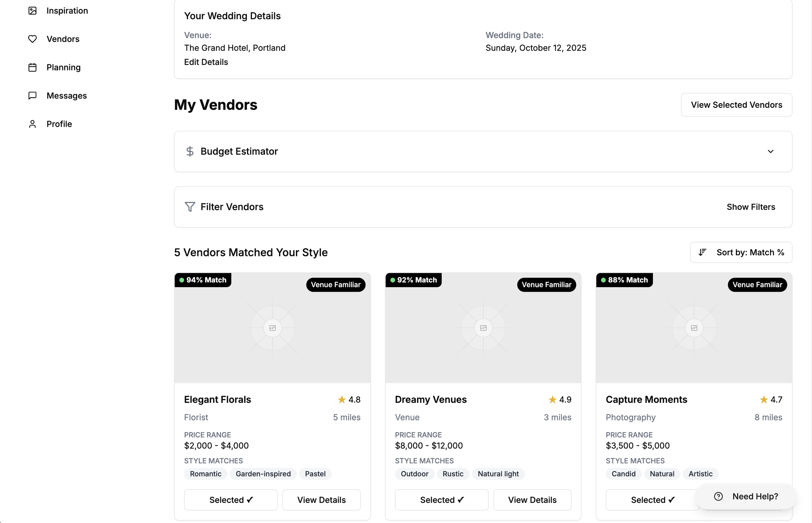The width and height of the screenshot is (812, 523).
Task: Click the Messages chat bubble icon
Action: pos(32,96)
